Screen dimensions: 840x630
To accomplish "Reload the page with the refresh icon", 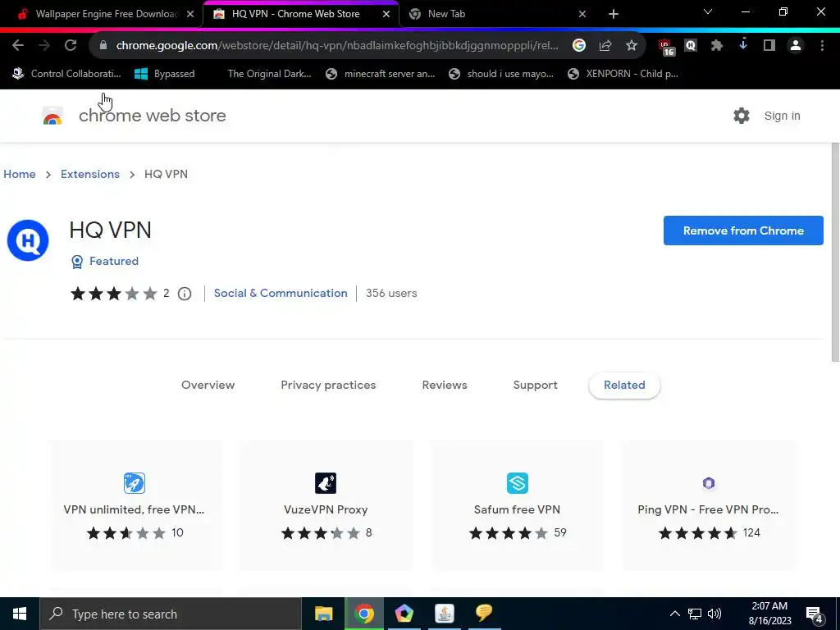I will click(x=71, y=46).
